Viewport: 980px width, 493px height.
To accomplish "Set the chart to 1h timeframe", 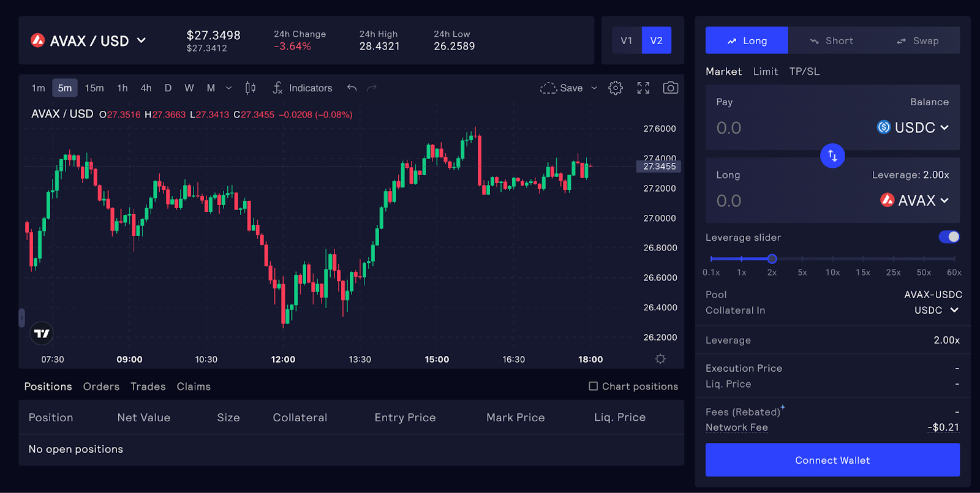I will tap(123, 88).
